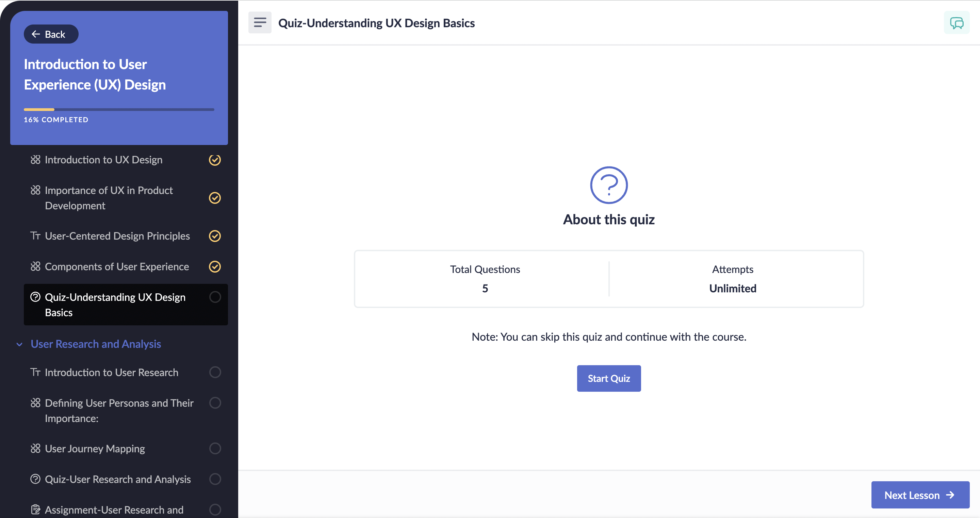980x518 pixels.
Task: Click the skip quiz note text
Action: click(x=609, y=337)
